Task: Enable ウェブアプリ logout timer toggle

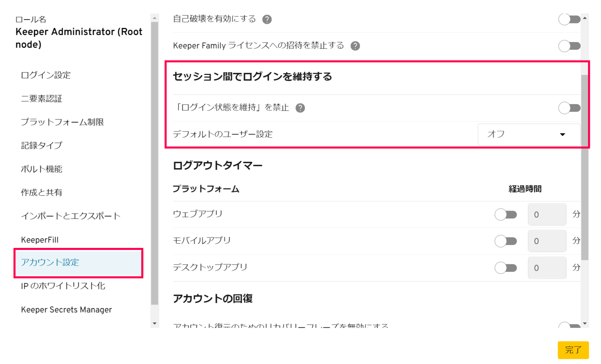Action: [x=506, y=214]
